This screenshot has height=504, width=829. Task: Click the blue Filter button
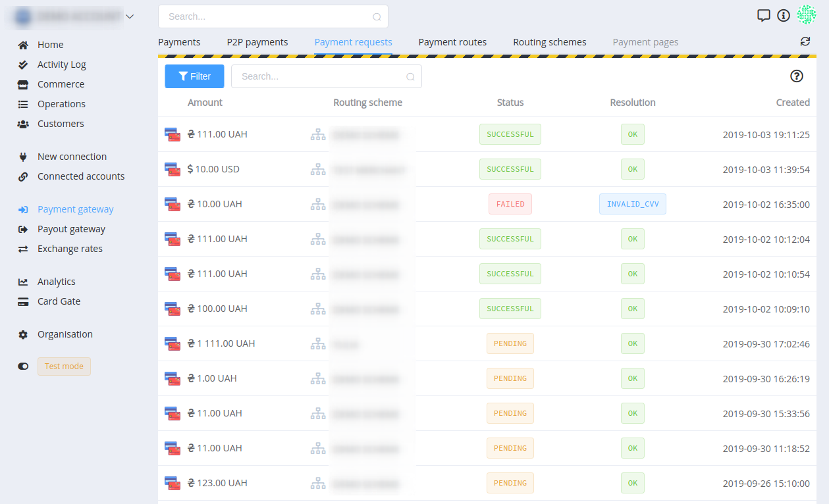pos(194,76)
